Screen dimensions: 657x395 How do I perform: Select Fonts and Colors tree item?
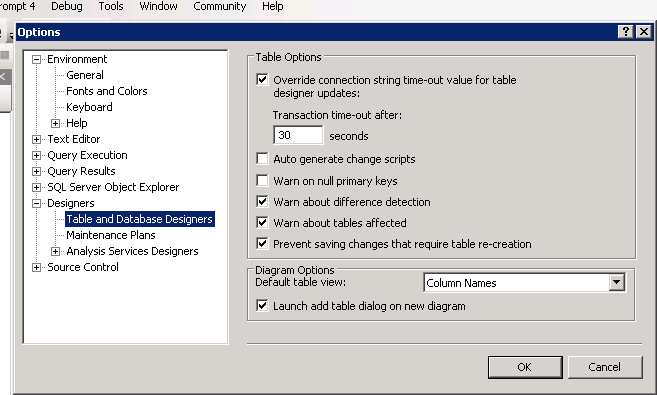[107, 91]
